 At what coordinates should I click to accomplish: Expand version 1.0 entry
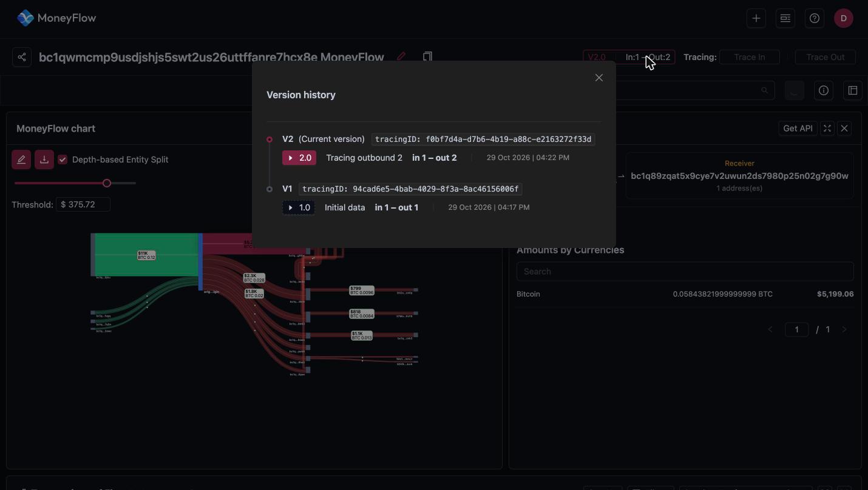tap(299, 207)
